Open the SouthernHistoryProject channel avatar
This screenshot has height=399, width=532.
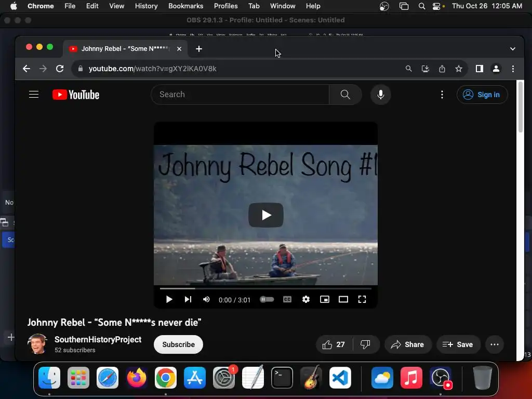(x=37, y=344)
